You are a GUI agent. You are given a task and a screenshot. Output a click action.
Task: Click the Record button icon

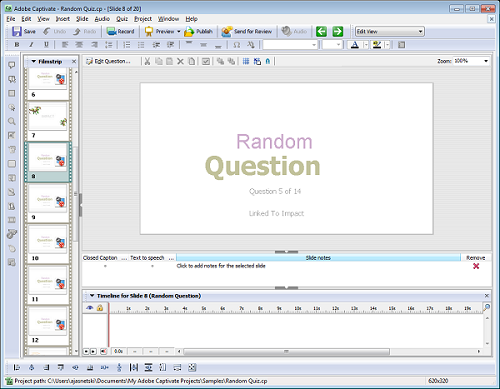point(111,31)
